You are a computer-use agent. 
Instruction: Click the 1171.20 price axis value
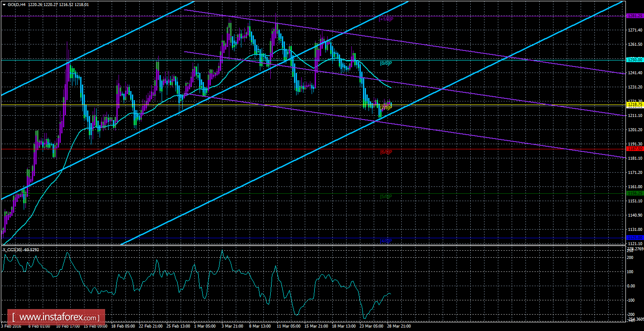tap(635, 173)
